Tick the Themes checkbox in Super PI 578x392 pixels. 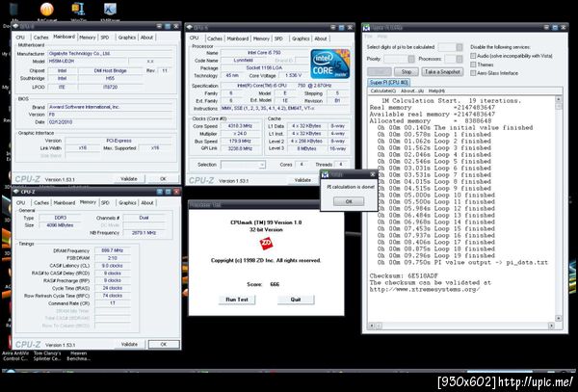pos(473,65)
